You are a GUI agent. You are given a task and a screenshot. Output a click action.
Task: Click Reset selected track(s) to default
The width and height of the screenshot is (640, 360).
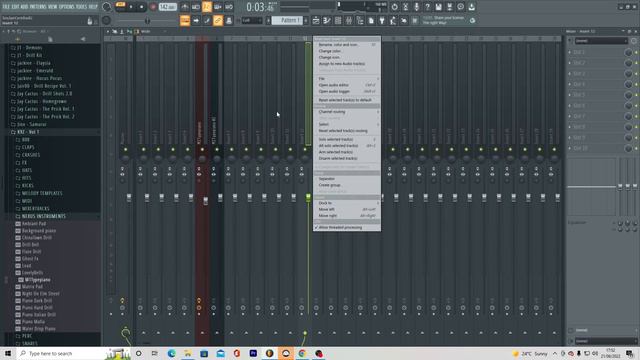tap(347, 100)
